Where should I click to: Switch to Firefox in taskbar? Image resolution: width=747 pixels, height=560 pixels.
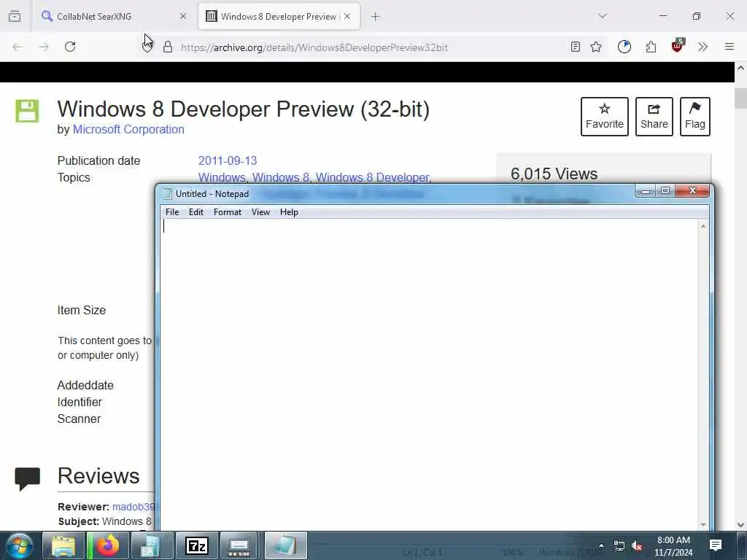(x=108, y=545)
